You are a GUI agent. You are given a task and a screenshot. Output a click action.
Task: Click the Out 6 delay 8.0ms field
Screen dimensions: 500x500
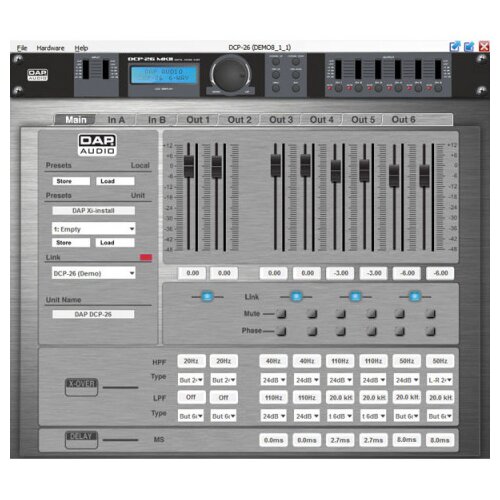(440, 440)
